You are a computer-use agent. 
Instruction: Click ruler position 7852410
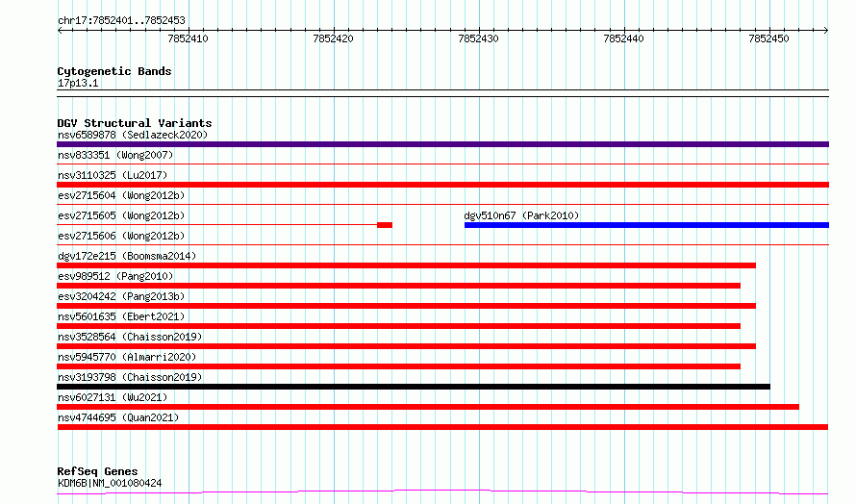pyautogui.click(x=188, y=38)
